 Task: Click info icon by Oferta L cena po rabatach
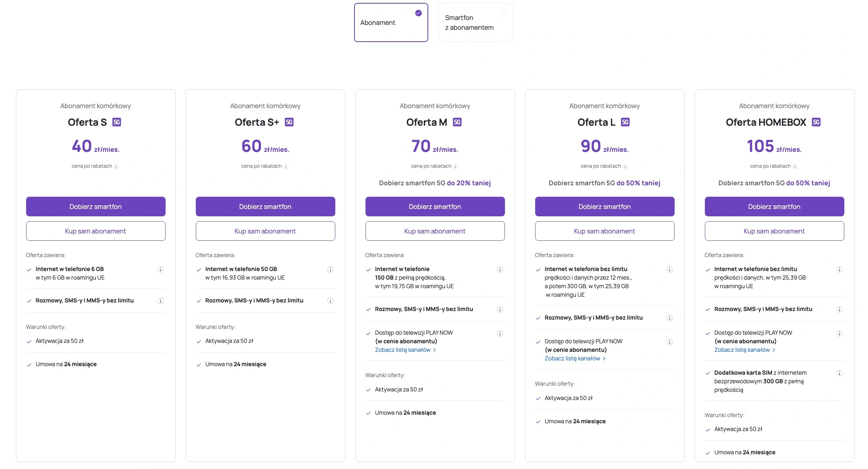point(625,167)
